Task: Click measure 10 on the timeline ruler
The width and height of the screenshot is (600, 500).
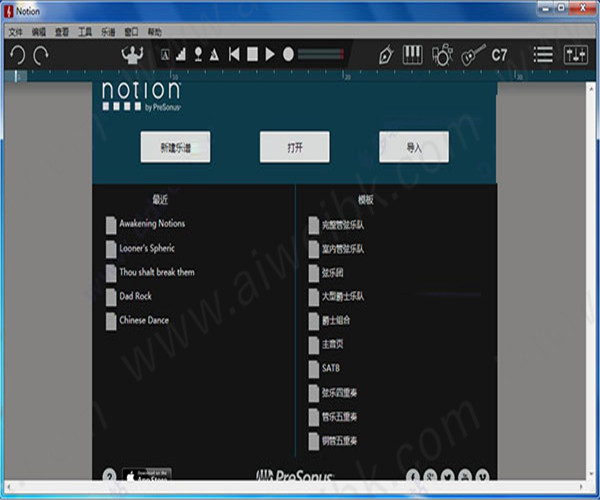Action: pos(174,76)
